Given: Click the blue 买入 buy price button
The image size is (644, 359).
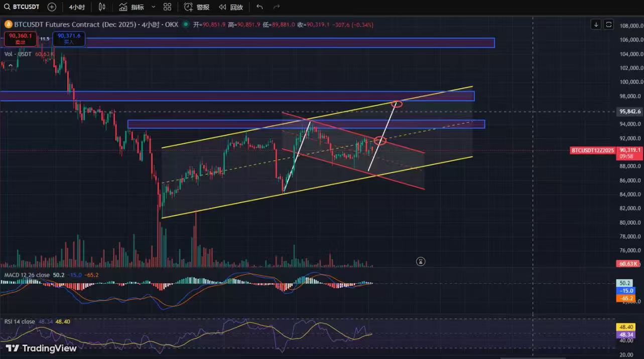Looking at the screenshot, I should 69,39.
